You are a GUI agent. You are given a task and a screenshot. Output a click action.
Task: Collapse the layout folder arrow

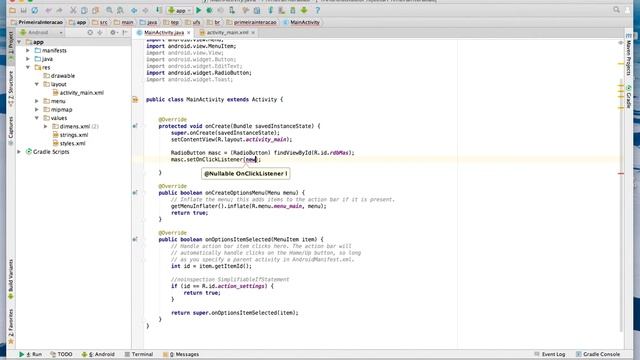point(37,84)
